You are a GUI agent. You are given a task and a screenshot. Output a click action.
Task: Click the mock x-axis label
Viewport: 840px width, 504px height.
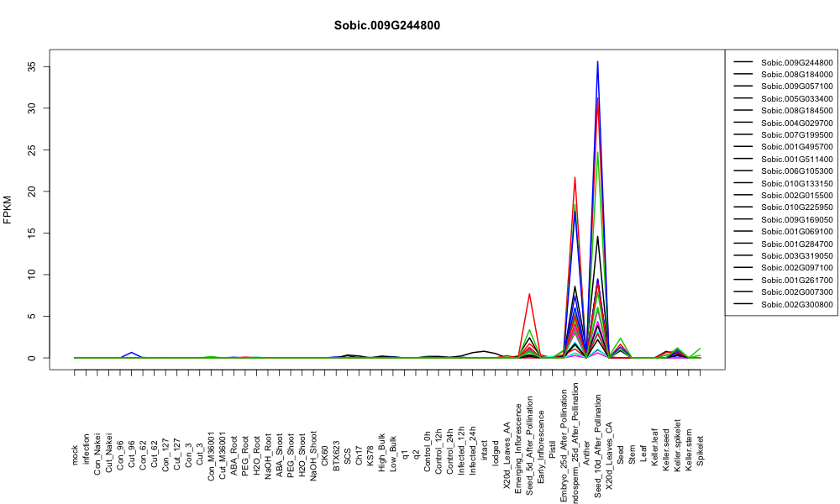(x=75, y=455)
